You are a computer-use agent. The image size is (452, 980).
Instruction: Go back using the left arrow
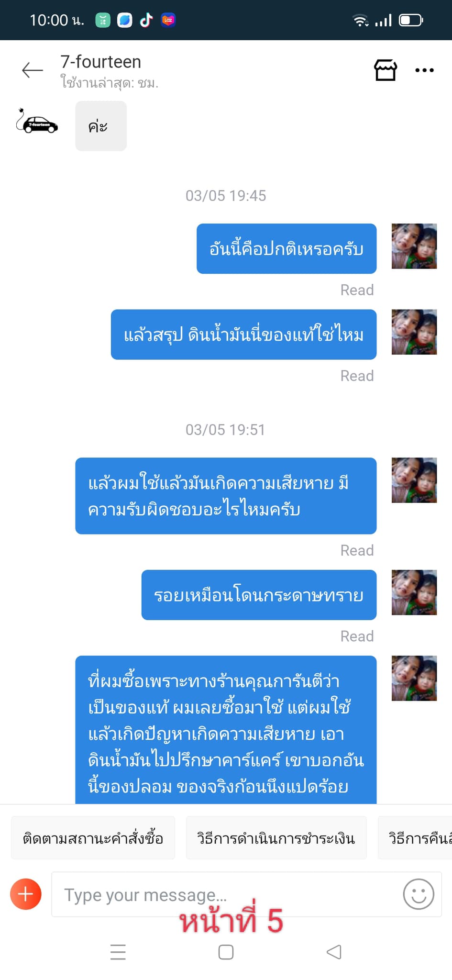click(33, 70)
